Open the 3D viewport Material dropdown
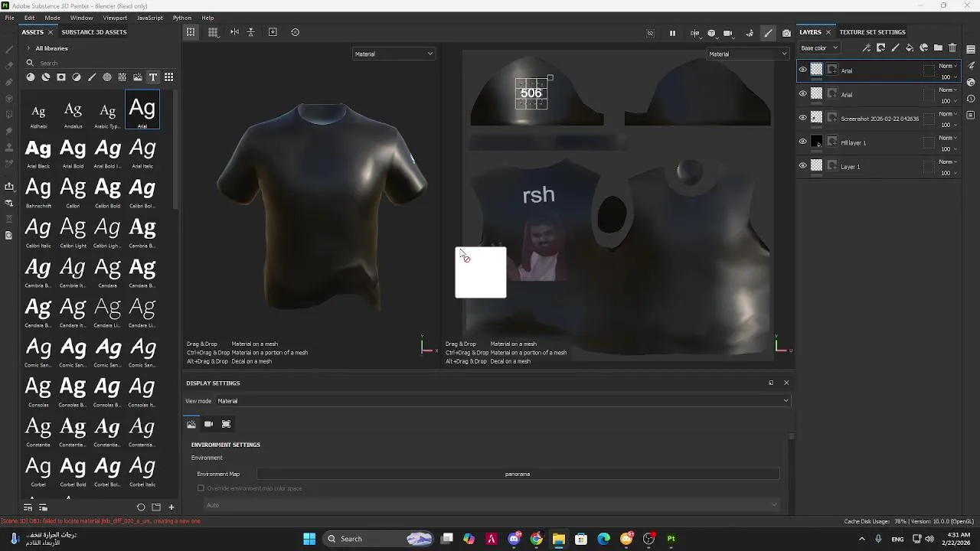The height and width of the screenshot is (551, 980). point(394,54)
